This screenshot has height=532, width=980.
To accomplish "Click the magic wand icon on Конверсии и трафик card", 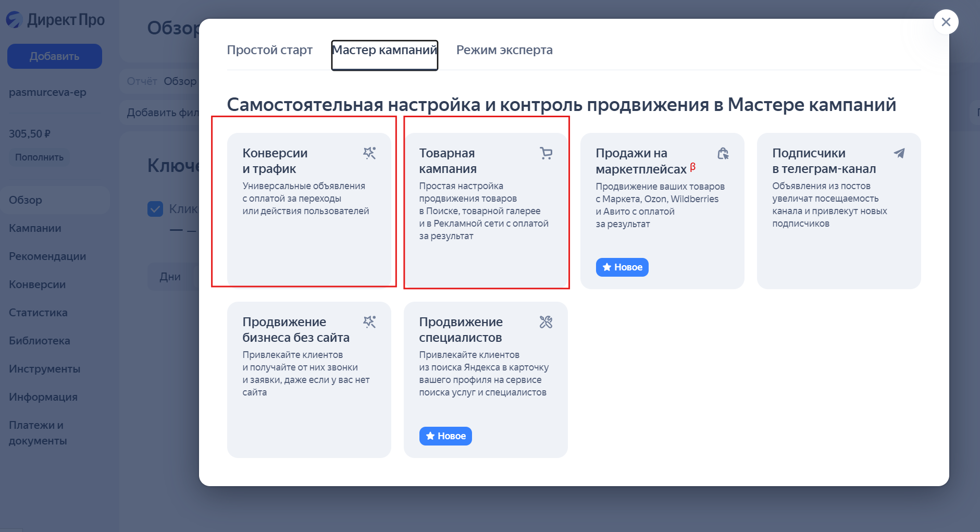I will coord(370,153).
